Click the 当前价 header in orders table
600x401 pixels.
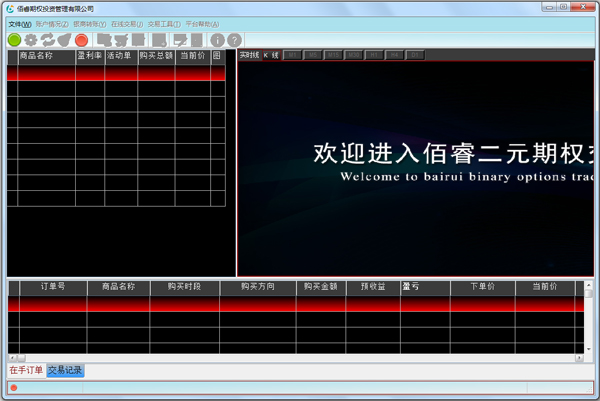pos(545,287)
